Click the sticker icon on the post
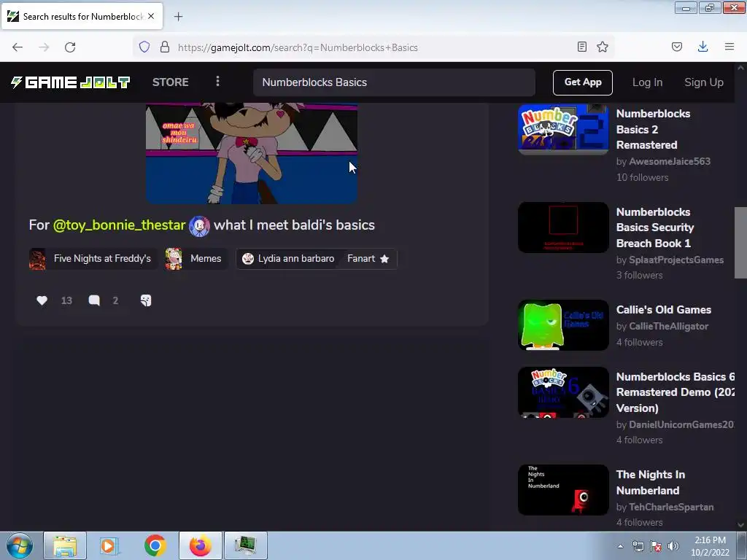The height and width of the screenshot is (560, 747). [x=146, y=300]
